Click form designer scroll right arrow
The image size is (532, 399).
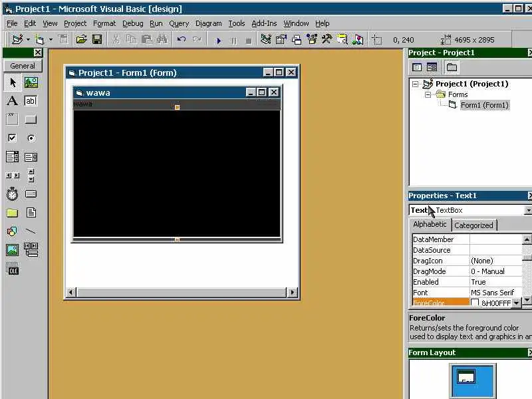[x=292, y=292]
